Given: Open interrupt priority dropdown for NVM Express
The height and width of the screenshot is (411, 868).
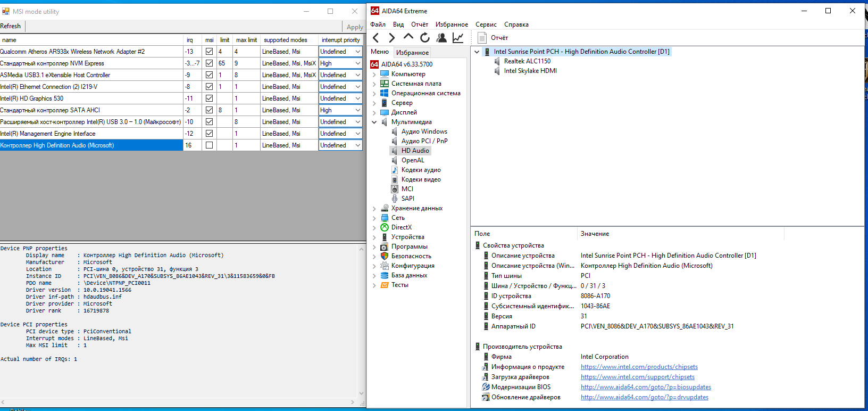Looking at the screenshot, I should [340, 63].
